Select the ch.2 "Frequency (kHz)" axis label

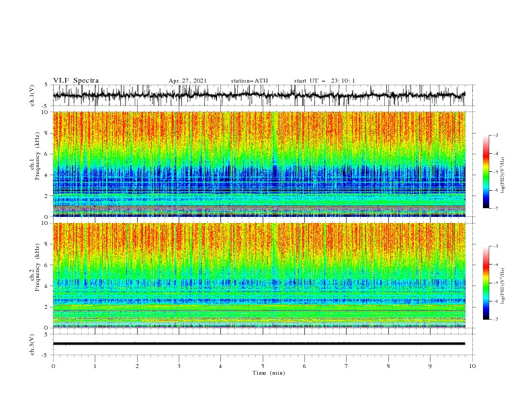coord(38,267)
